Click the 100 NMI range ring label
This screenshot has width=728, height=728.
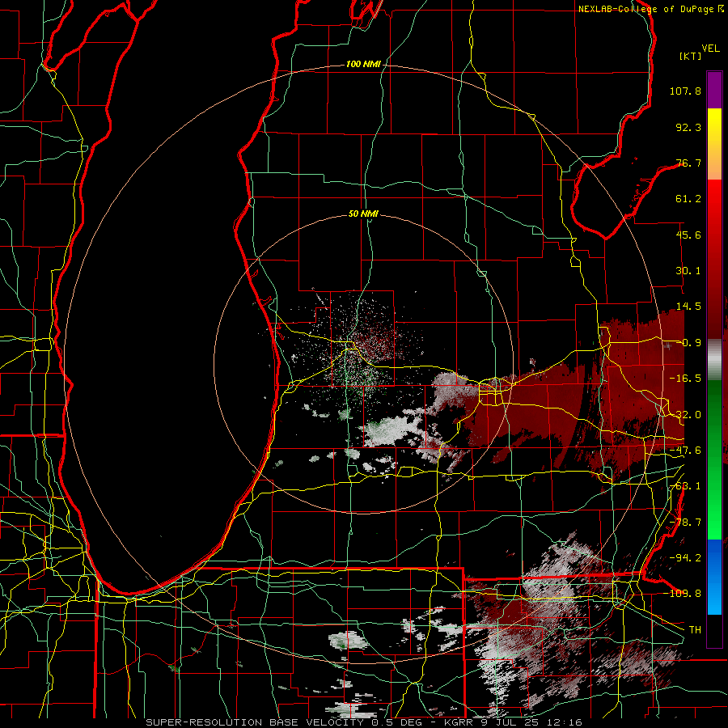tap(363, 64)
